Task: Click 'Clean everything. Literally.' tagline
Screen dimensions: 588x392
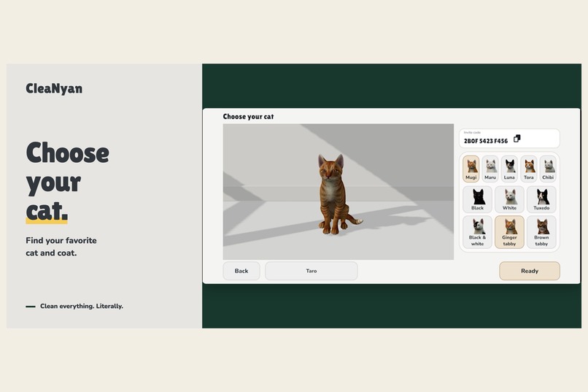Action: [82, 306]
